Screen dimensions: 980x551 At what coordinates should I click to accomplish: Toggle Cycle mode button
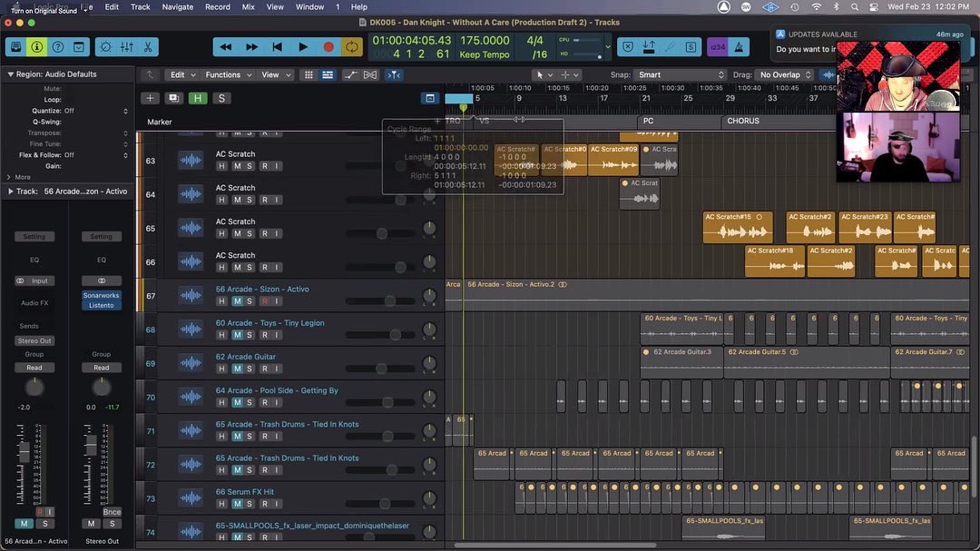point(352,47)
